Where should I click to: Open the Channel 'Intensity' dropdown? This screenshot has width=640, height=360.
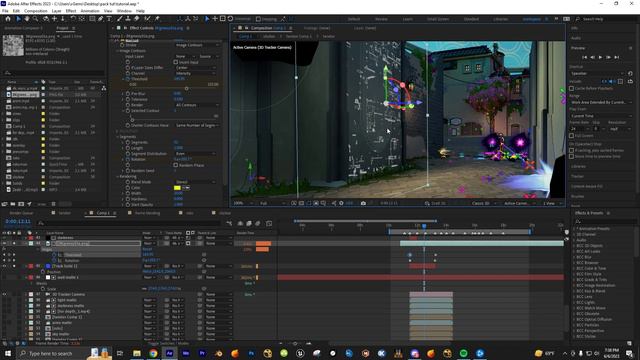[x=196, y=73]
